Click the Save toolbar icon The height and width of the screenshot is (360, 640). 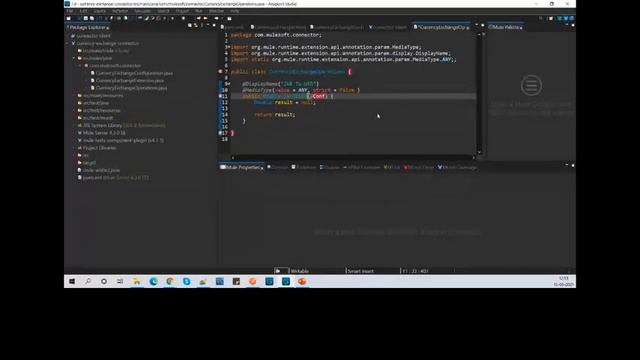pyautogui.click(x=86, y=18)
